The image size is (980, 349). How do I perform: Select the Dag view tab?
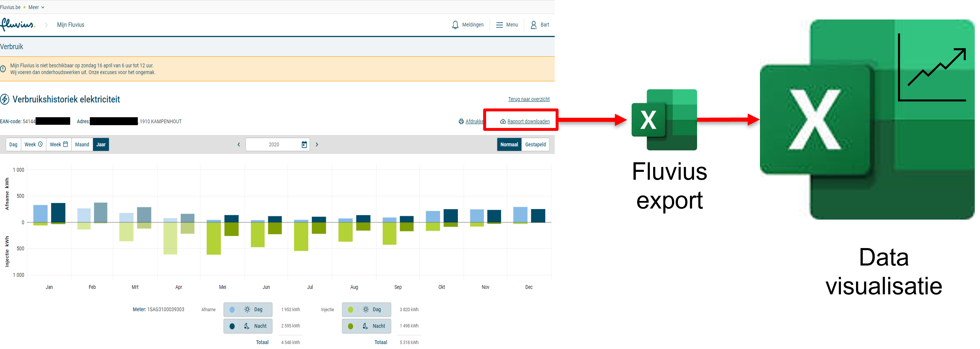tap(13, 145)
